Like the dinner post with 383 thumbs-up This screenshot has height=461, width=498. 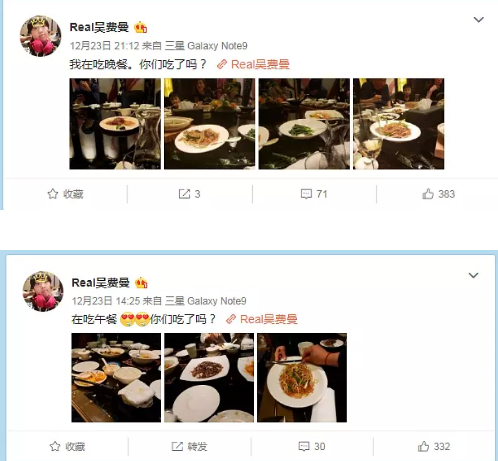[x=428, y=194]
